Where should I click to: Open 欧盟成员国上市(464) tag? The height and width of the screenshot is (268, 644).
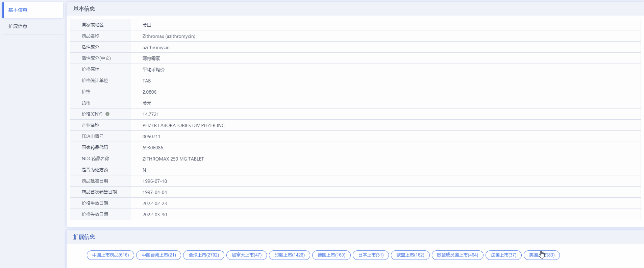coord(457,255)
